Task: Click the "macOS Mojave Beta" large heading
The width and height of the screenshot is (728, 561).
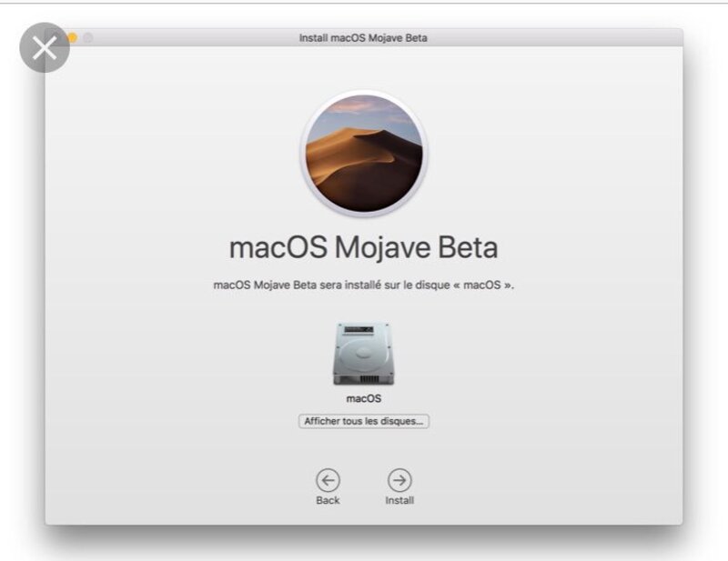Action: (363, 247)
